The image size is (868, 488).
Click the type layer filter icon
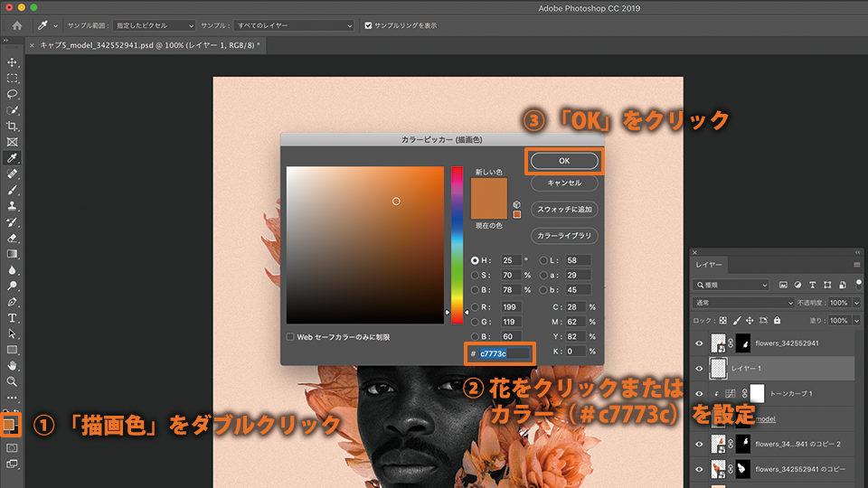(x=813, y=285)
